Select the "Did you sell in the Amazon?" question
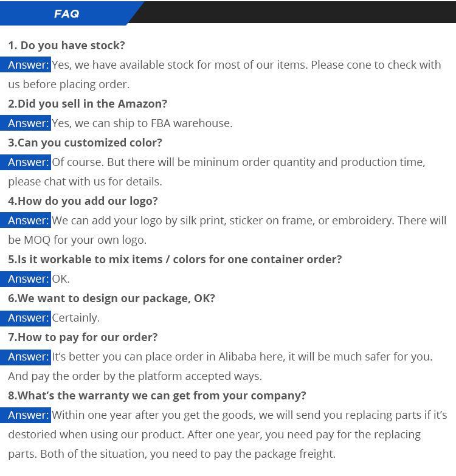This screenshot has height=476, width=456. [88, 104]
